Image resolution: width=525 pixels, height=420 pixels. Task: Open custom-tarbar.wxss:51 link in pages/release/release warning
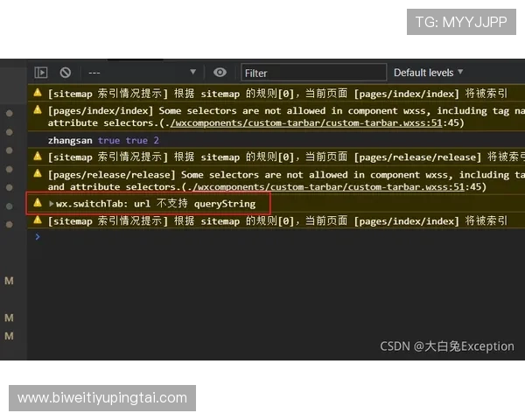[328, 186]
